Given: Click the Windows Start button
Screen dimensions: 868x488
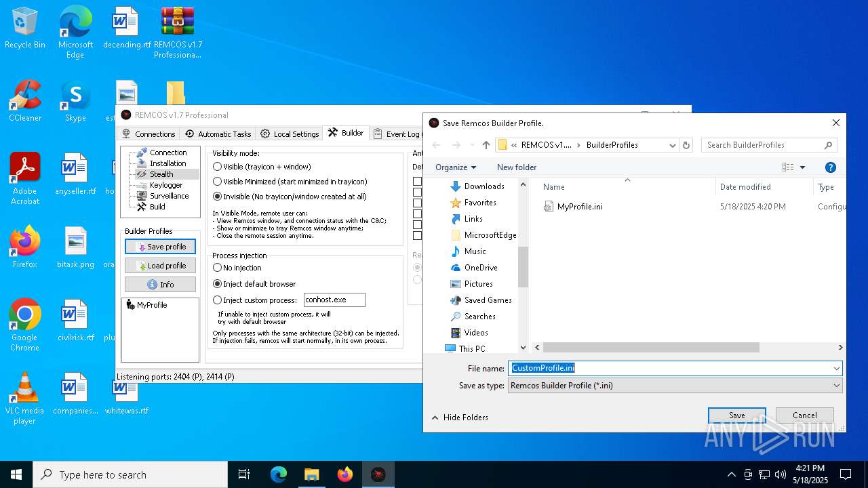Looking at the screenshot, I should pos(16,474).
